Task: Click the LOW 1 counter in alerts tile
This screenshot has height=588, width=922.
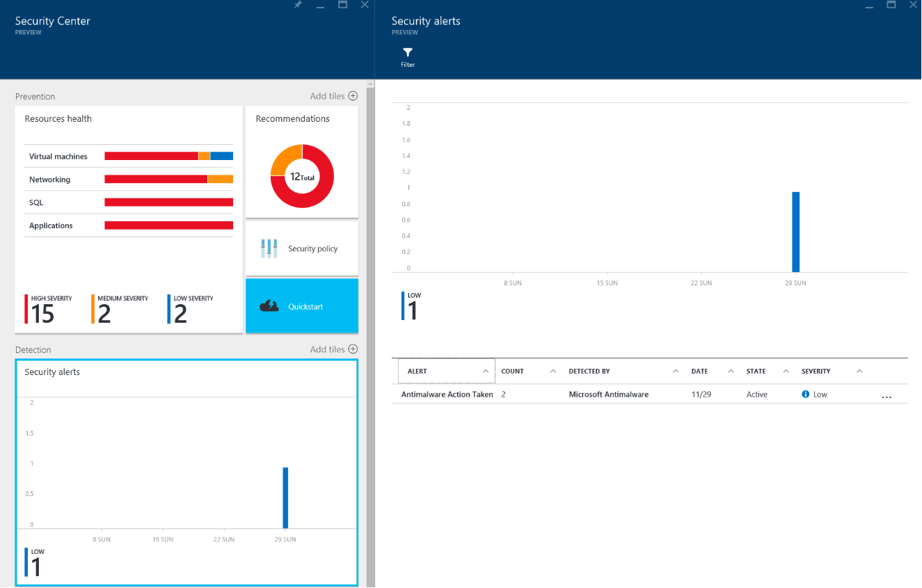Action: (33, 562)
